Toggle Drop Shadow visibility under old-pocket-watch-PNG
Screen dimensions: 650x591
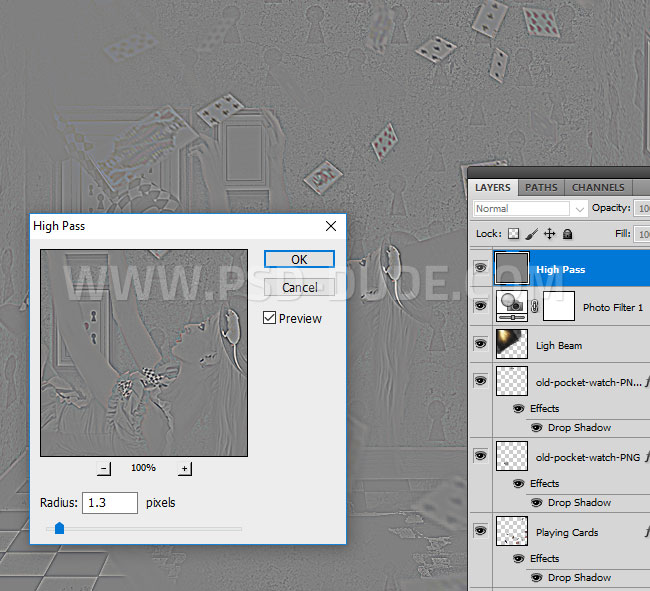pos(536,502)
